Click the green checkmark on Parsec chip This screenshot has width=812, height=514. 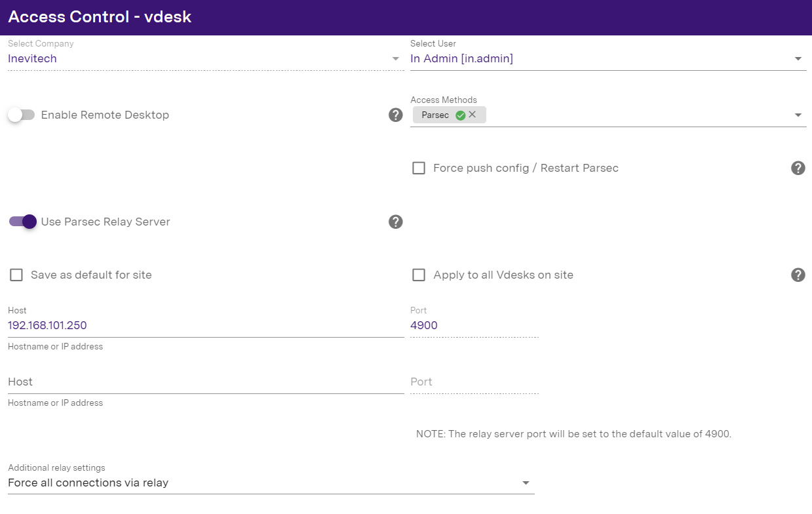click(460, 115)
